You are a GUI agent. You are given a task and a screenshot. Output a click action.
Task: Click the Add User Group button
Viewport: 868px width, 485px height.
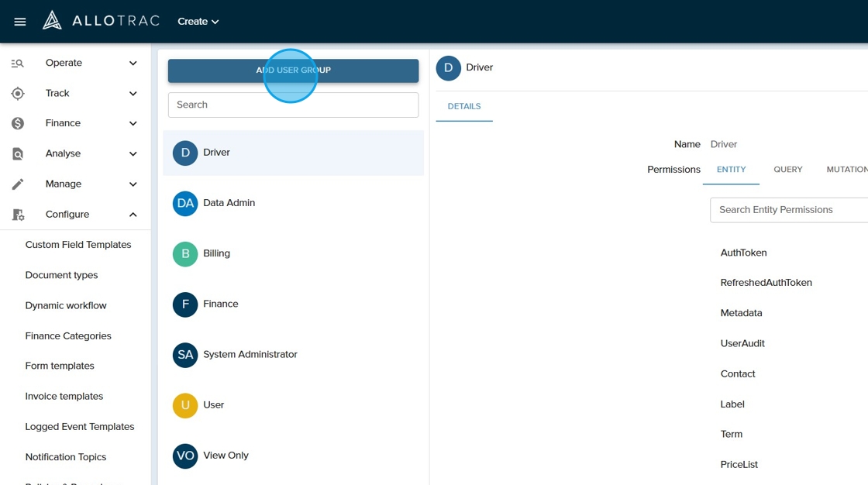[x=293, y=71]
